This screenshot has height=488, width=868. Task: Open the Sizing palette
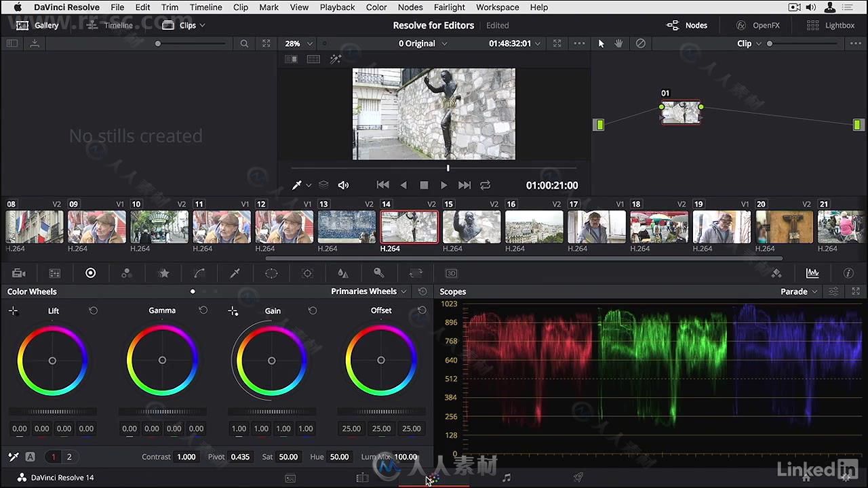416,273
